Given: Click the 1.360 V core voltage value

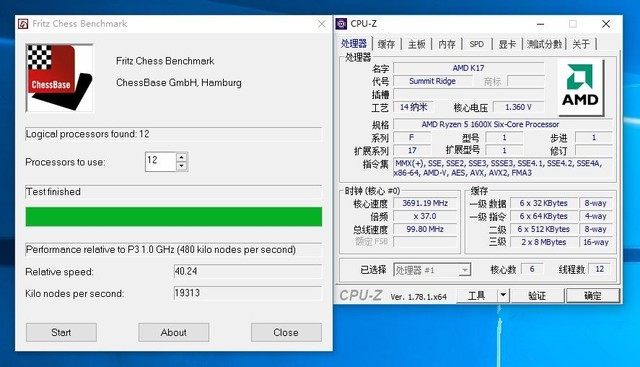Looking at the screenshot, I should click(518, 107).
